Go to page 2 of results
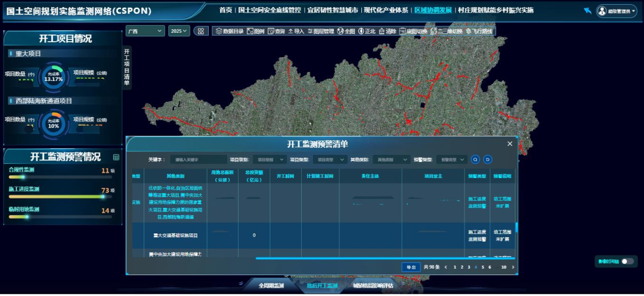This screenshot has height=296, width=644. (462, 267)
